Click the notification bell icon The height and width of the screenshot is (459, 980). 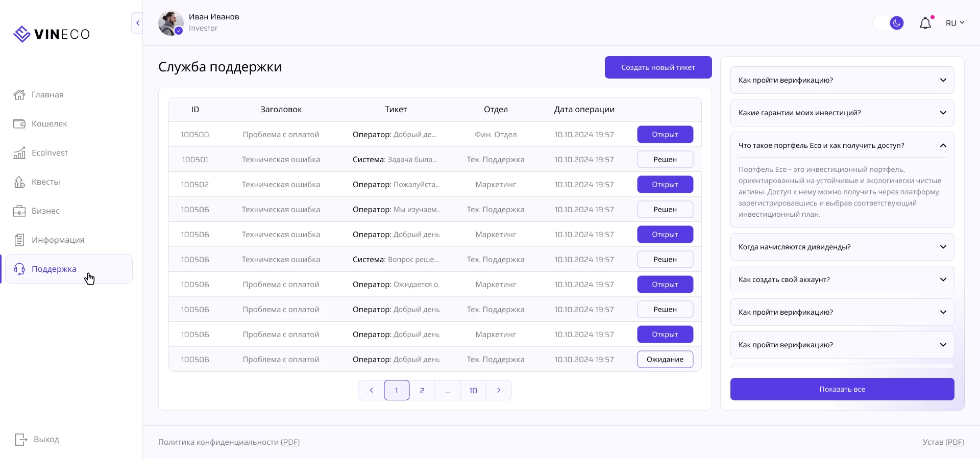[x=925, y=23]
